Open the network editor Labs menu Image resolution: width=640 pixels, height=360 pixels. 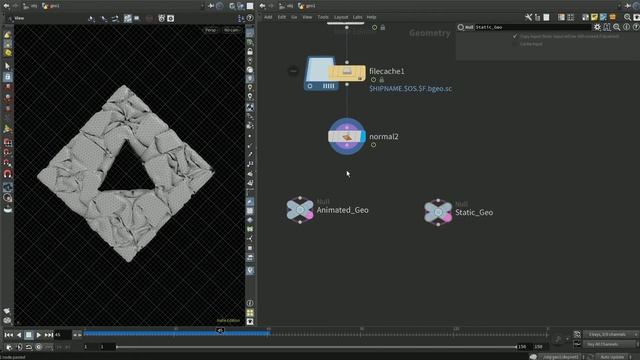[x=358, y=17]
